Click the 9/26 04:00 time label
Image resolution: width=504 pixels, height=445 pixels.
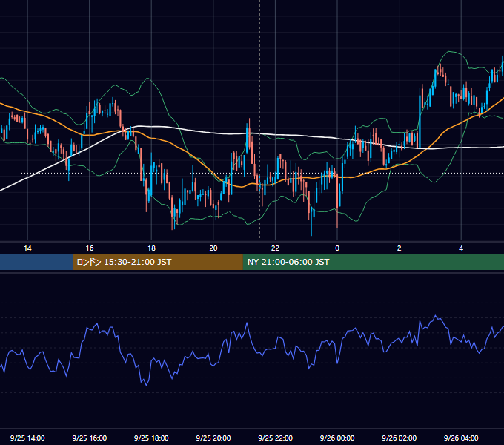[x=461, y=438]
